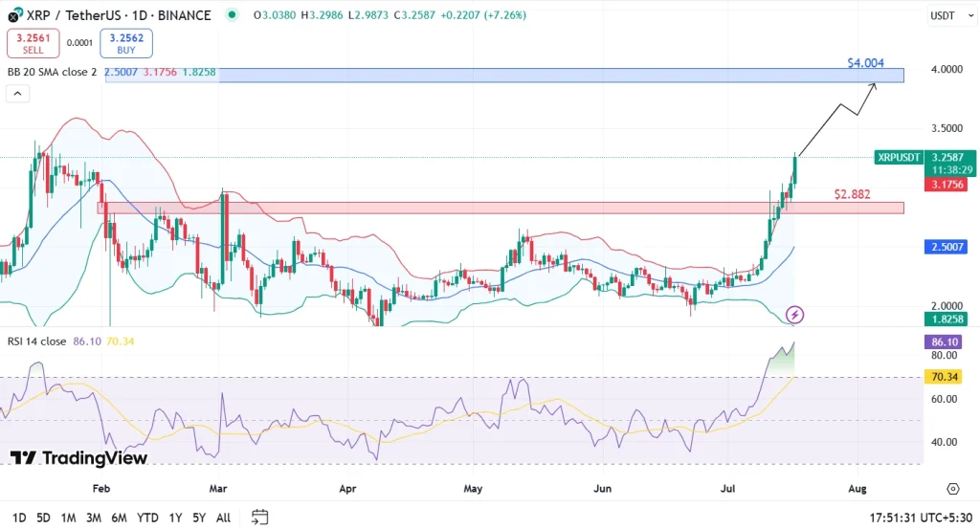Click the red 3.1756 price axis label
This screenshot has width=980, height=529.
[947, 185]
